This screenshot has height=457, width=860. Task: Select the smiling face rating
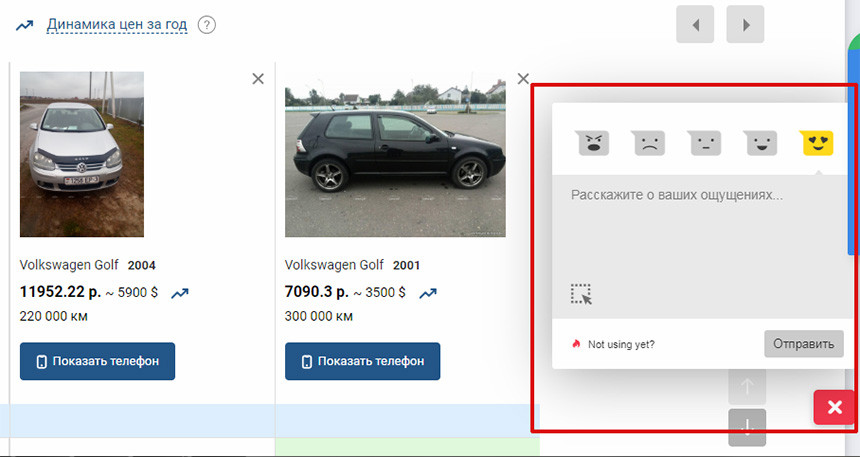pyautogui.click(x=761, y=143)
